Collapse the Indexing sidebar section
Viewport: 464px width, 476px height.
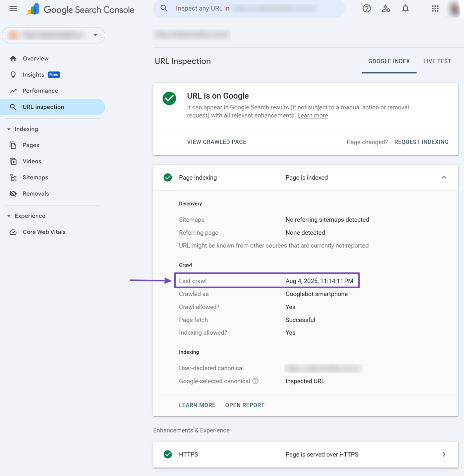[9, 129]
